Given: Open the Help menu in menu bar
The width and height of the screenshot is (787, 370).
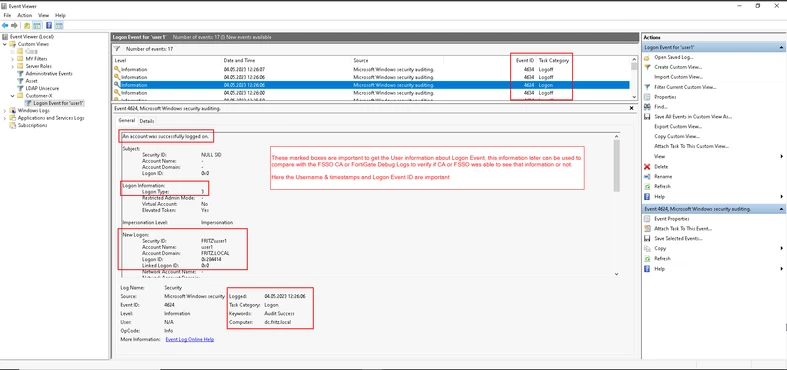Looking at the screenshot, I should pos(60,16).
